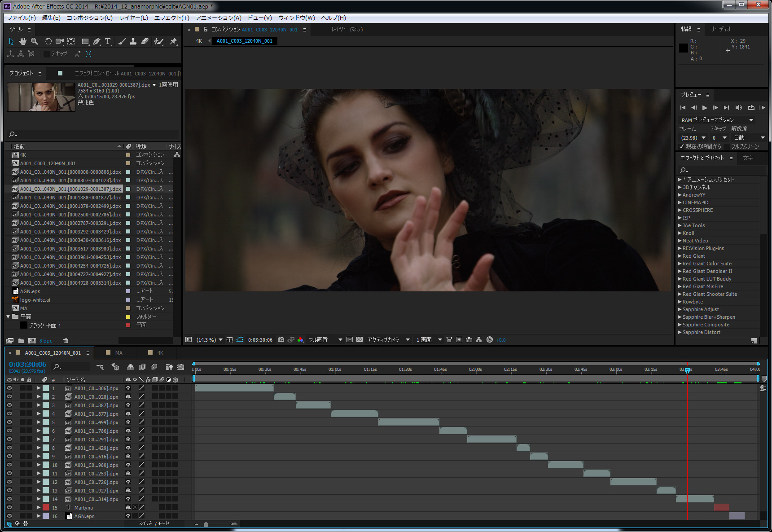Select the Horizontal Type tool
The height and width of the screenshot is (532, 772).
(x=108, y=41)
